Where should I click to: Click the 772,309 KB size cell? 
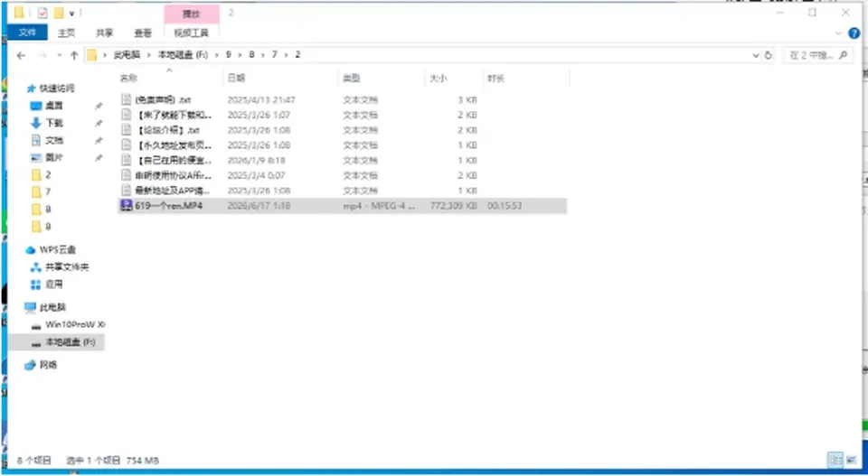point(453,206)
